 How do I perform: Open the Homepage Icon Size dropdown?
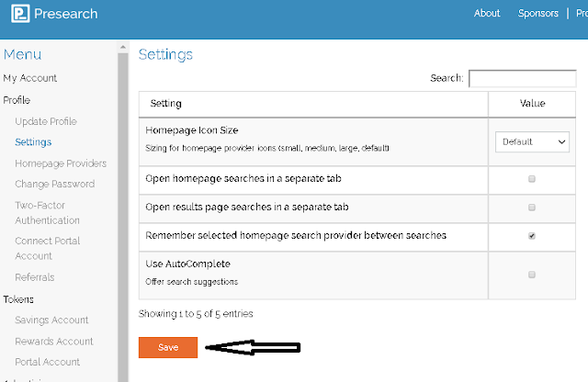(533, 142)
